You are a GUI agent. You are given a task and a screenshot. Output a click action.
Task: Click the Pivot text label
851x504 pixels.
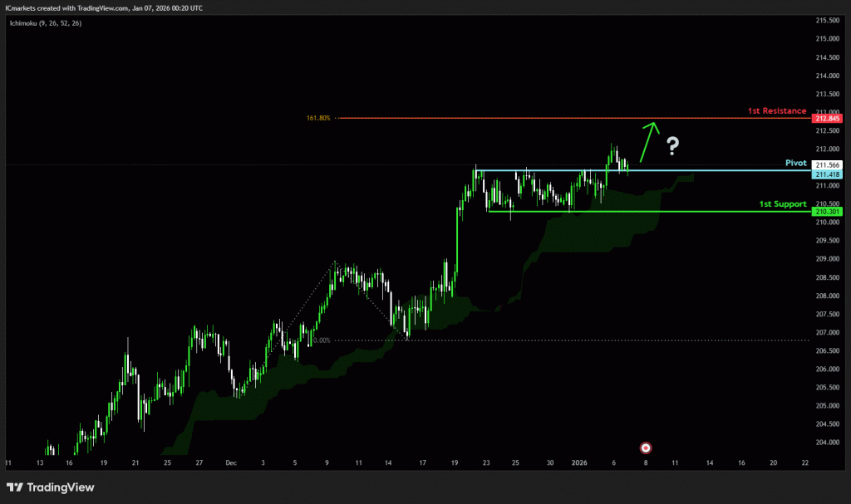point(795,164)
